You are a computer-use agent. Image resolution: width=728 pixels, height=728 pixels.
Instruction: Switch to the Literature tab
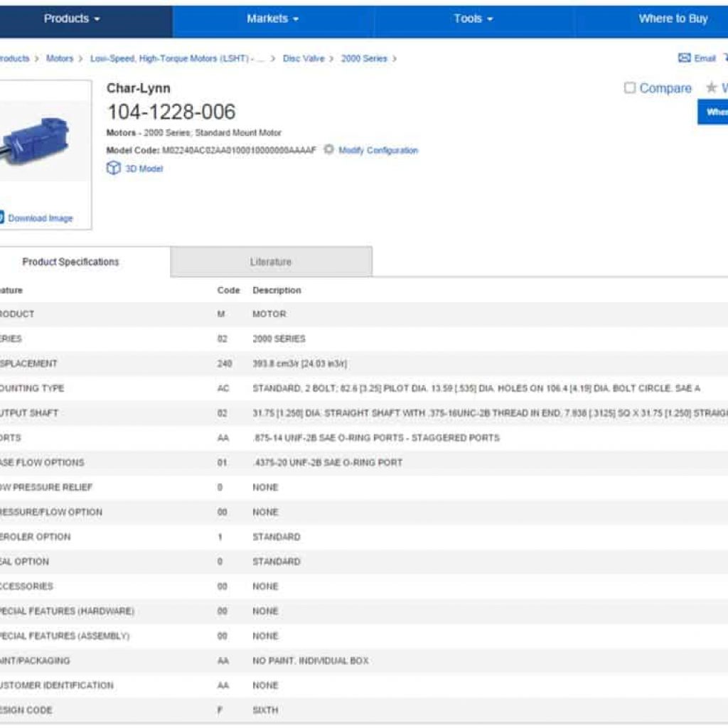[271, 262]
